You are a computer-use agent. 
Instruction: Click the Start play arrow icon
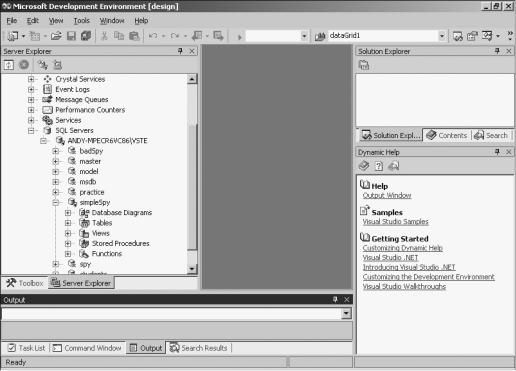click(239, 36)
